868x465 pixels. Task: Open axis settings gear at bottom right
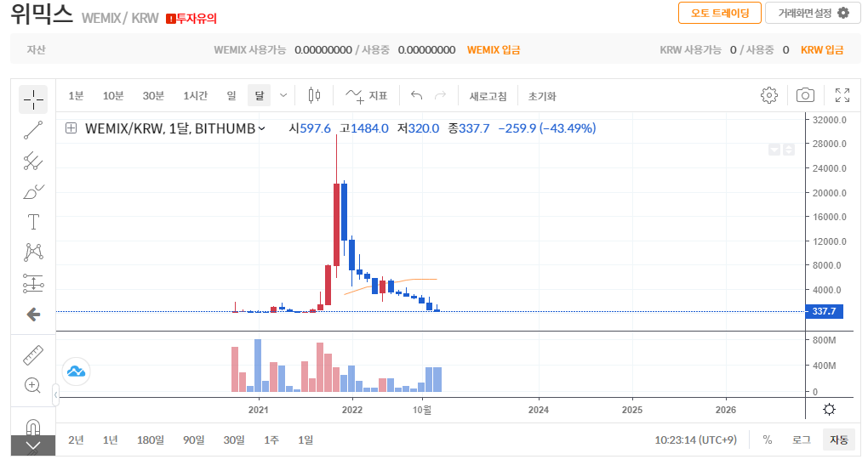click(x=829, y=410)
